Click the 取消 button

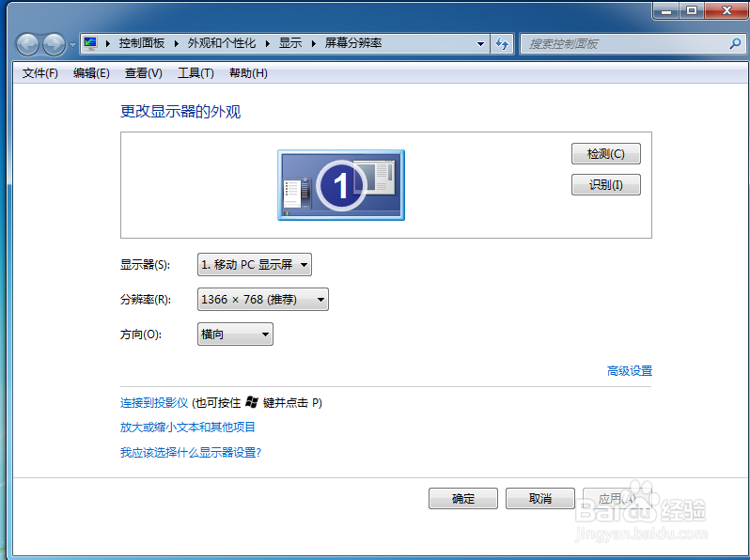coord(540,499)
